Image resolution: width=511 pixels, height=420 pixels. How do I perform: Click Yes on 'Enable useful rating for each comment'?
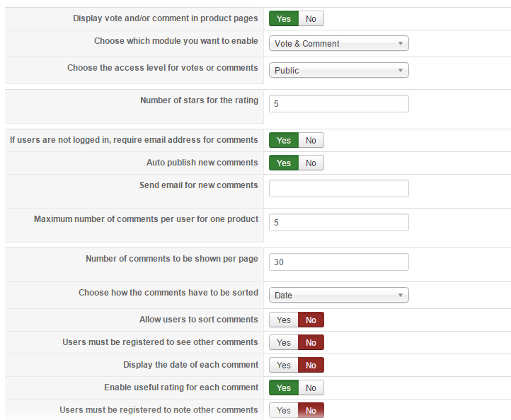coord(284,388)
